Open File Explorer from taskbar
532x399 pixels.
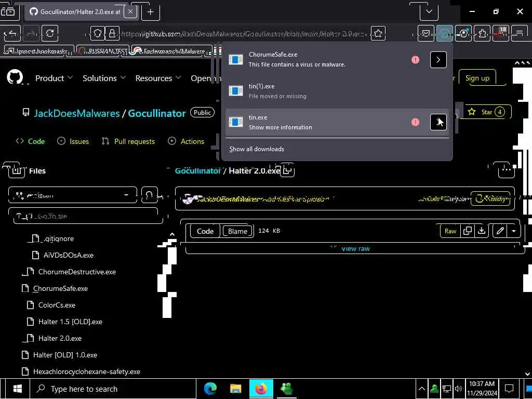tap(235, 389)
